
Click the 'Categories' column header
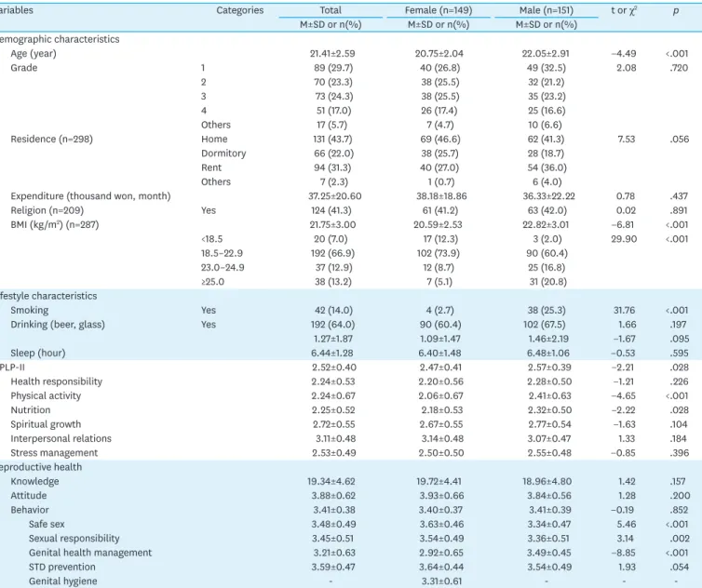pyautogui.click(x=240, y=10)
